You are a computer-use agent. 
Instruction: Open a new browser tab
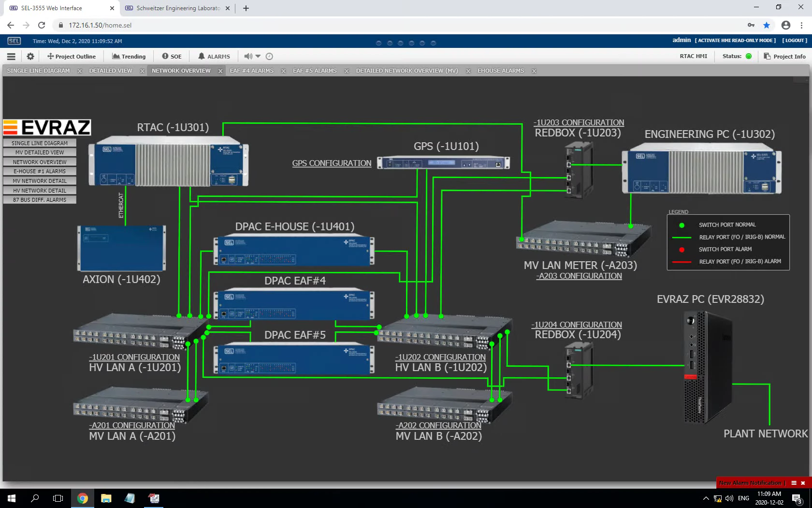[x=246, y=8]
